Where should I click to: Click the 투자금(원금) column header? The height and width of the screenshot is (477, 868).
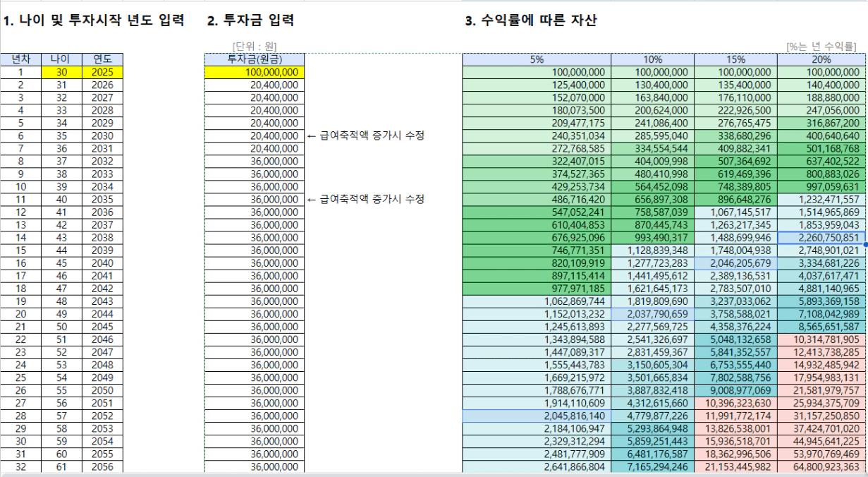tap(254, 59)
